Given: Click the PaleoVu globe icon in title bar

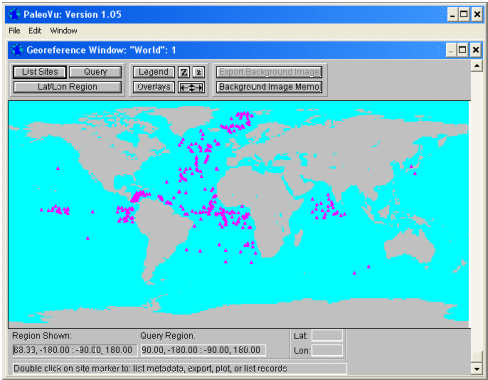Looking at the screenshot, I should click(15, 14).
